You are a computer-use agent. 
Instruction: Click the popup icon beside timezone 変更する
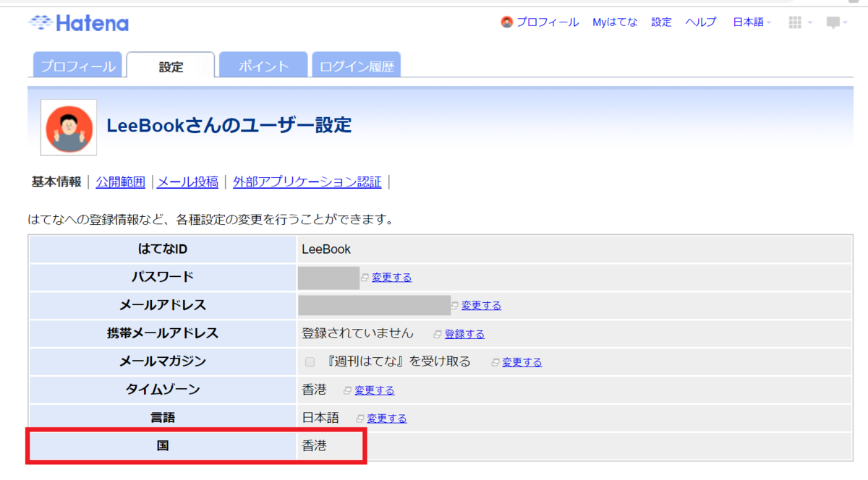pyautogui.click(x=348, y=390)
